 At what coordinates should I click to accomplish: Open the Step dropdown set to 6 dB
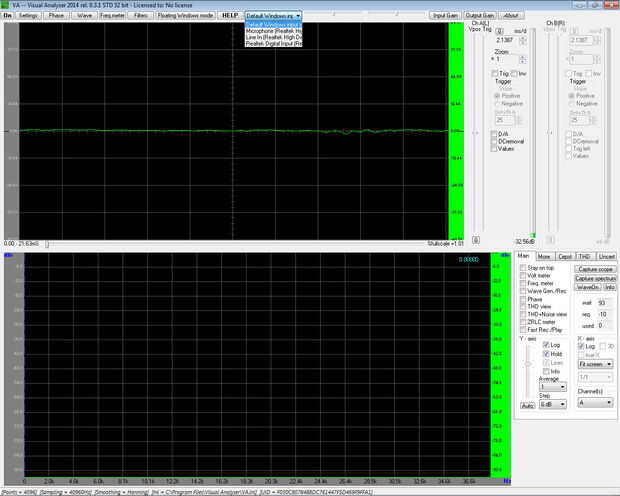(x=553, y=404)
